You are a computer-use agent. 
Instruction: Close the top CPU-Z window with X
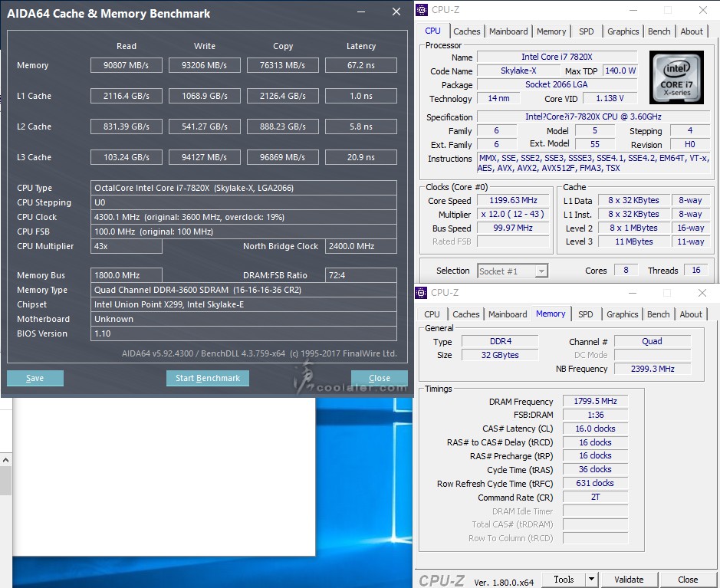(x=703, y=10)
